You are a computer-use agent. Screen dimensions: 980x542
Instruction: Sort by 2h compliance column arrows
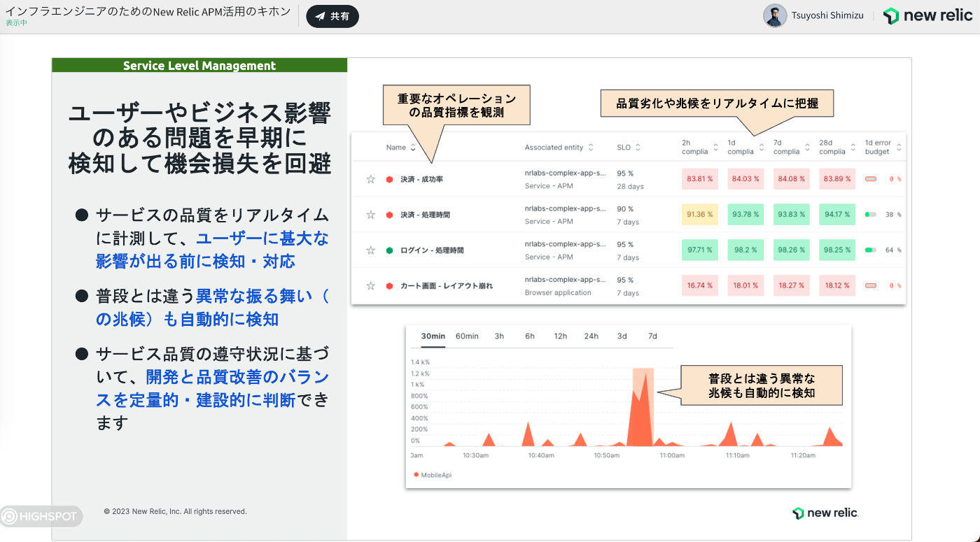click(x=715, y=148)
